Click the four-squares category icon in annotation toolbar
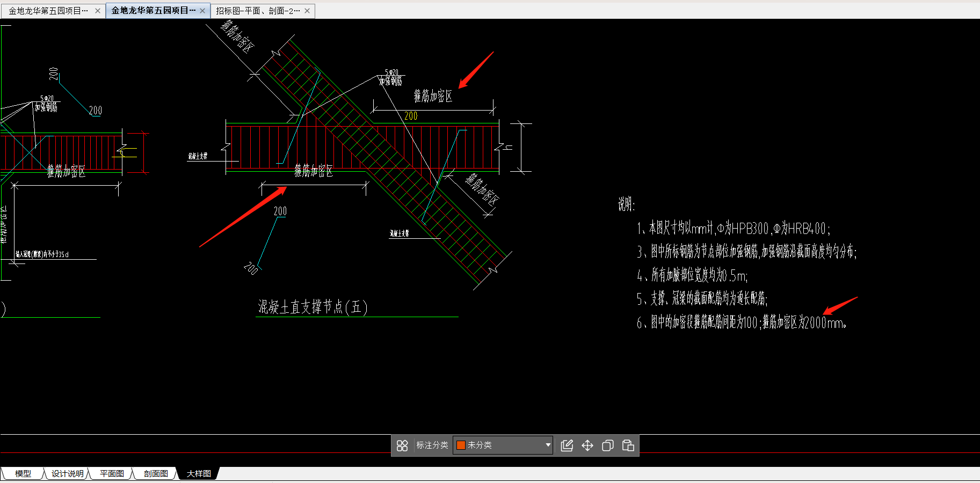 (x=402, y=445)
